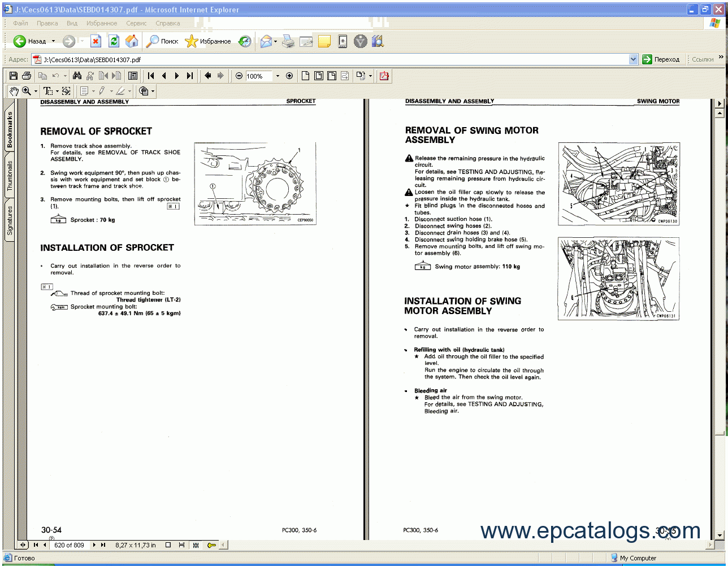Set Fit in Window page view
728x566 pixels.
click(318, 76)
